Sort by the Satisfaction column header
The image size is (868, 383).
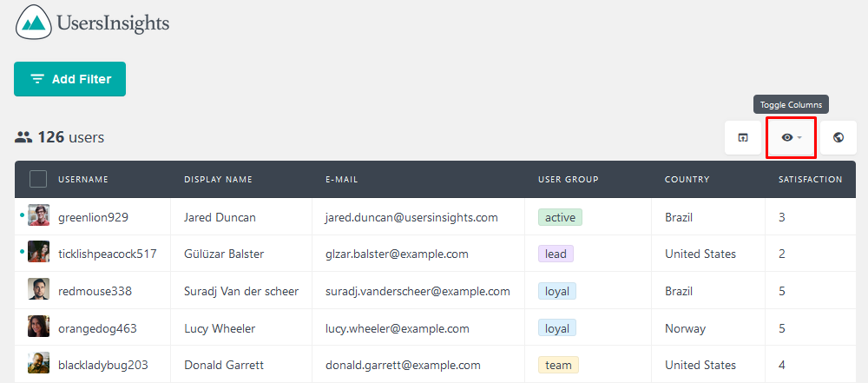pos(811,180)
